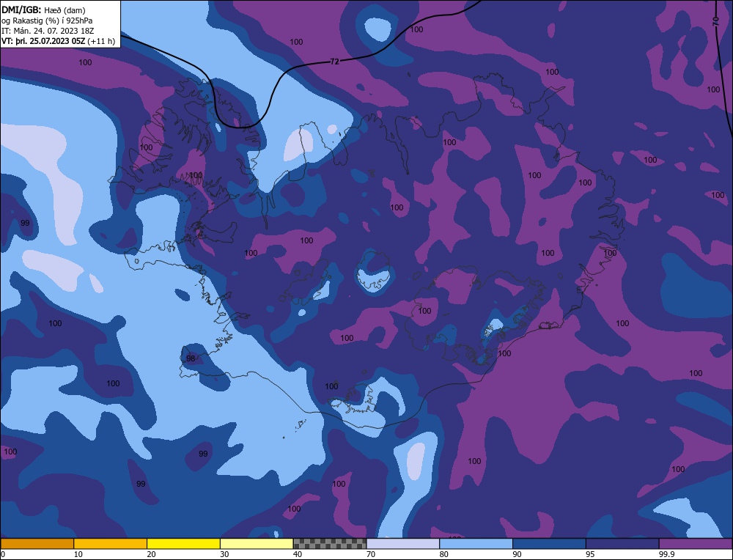The width and height of the screenshot is (733, 560).
Task: Click the legend tick label '90'
Action: pos(517,554)
